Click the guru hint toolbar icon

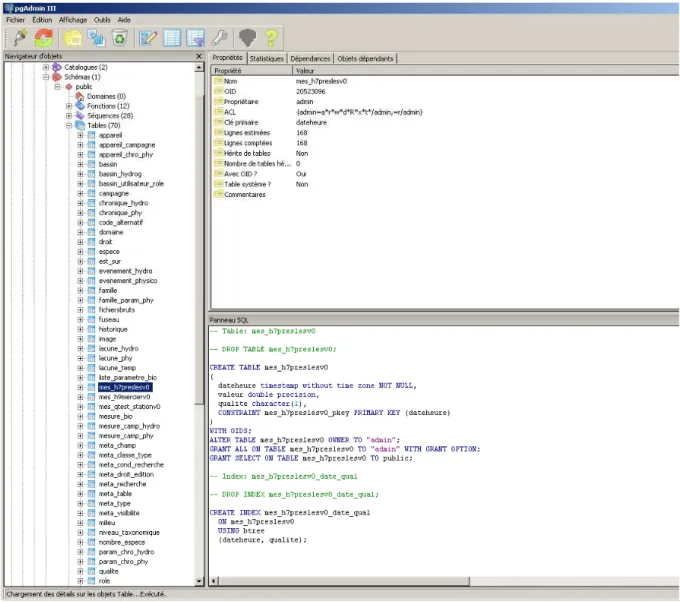pyautogui.click(x=247, y=38)
